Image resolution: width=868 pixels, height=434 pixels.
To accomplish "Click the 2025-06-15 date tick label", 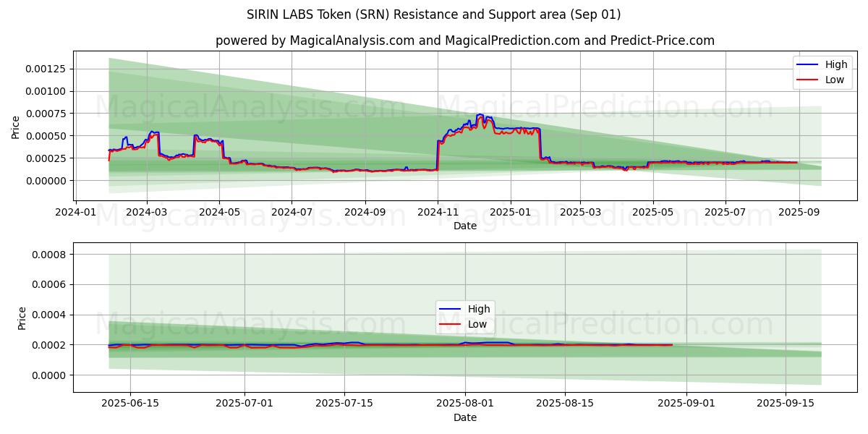I will [x=130, y=403].
